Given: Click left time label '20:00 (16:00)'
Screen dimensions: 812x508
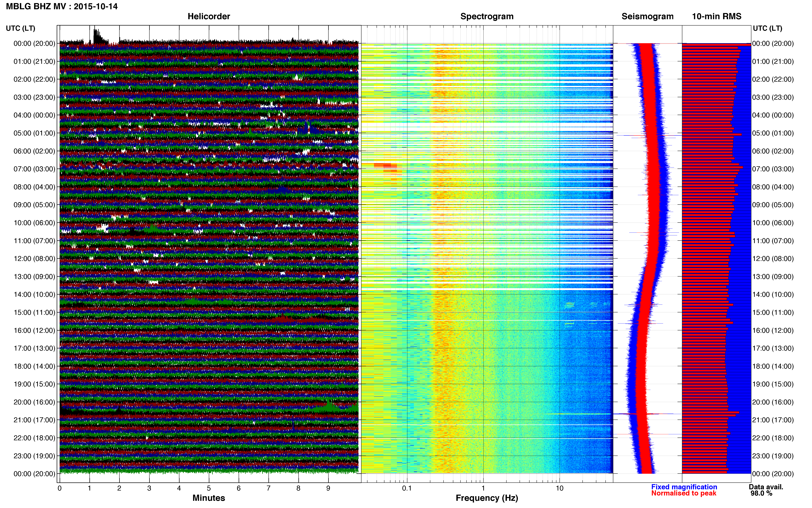Looking at the screenshot, I should 34,402.
